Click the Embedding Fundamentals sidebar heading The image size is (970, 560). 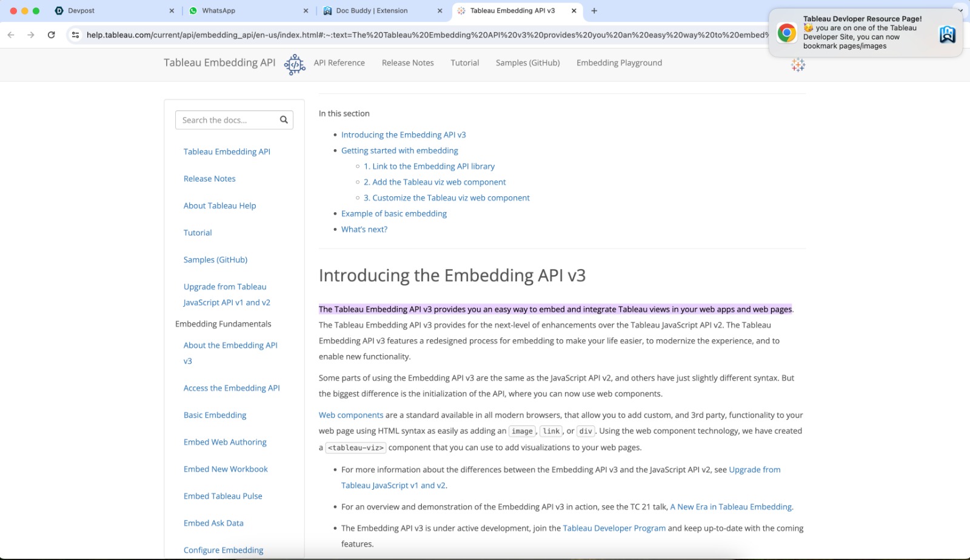tap(223, 324)
